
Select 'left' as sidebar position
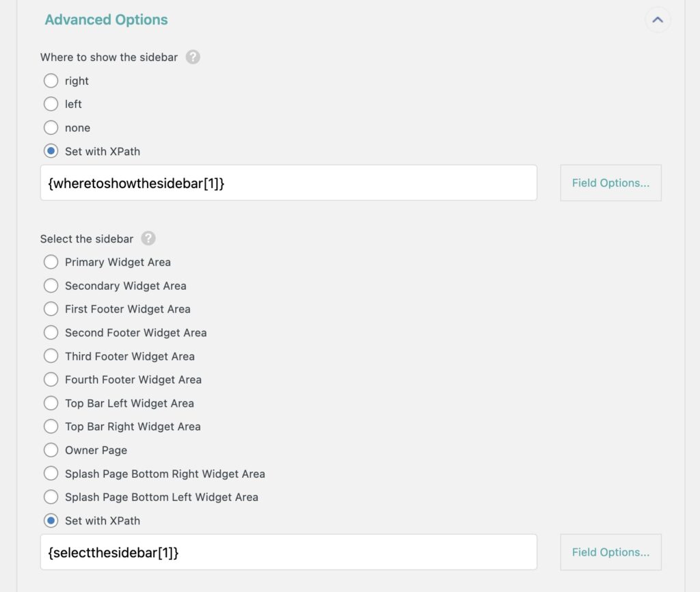51,104
